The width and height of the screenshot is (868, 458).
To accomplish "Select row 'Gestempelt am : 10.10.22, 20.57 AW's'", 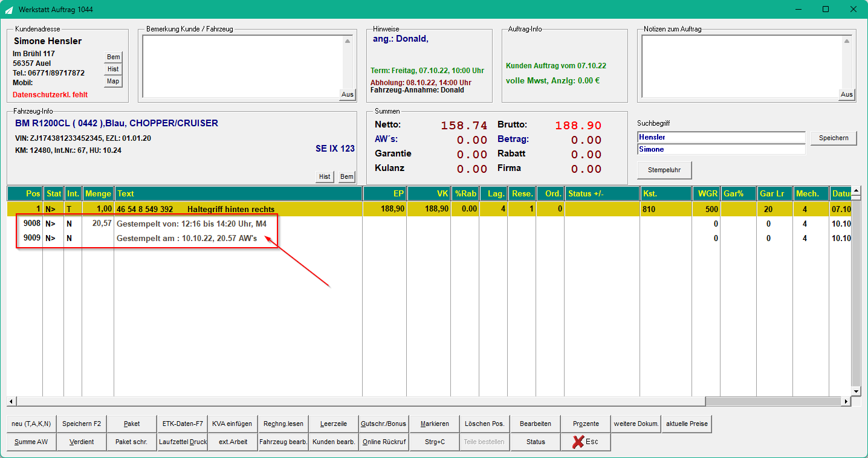I will (x=429, y=238).
